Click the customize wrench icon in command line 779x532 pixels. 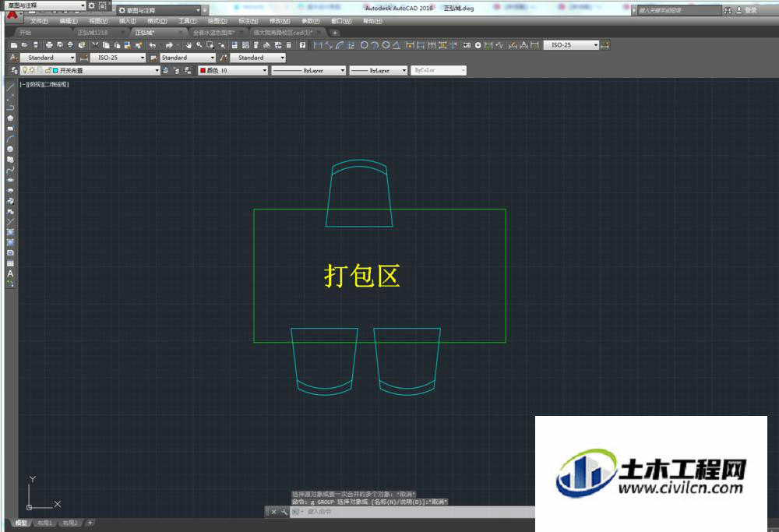(284, 512)
